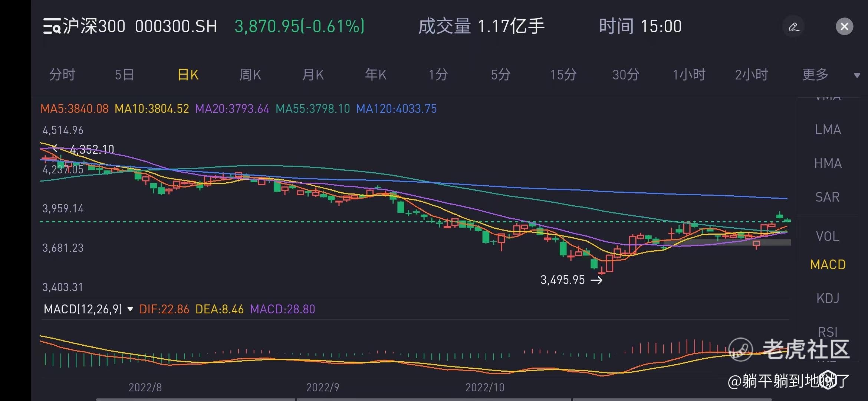868x401 pixels.
Task: Switch to the 分时 tab
Action: (62, 75)
